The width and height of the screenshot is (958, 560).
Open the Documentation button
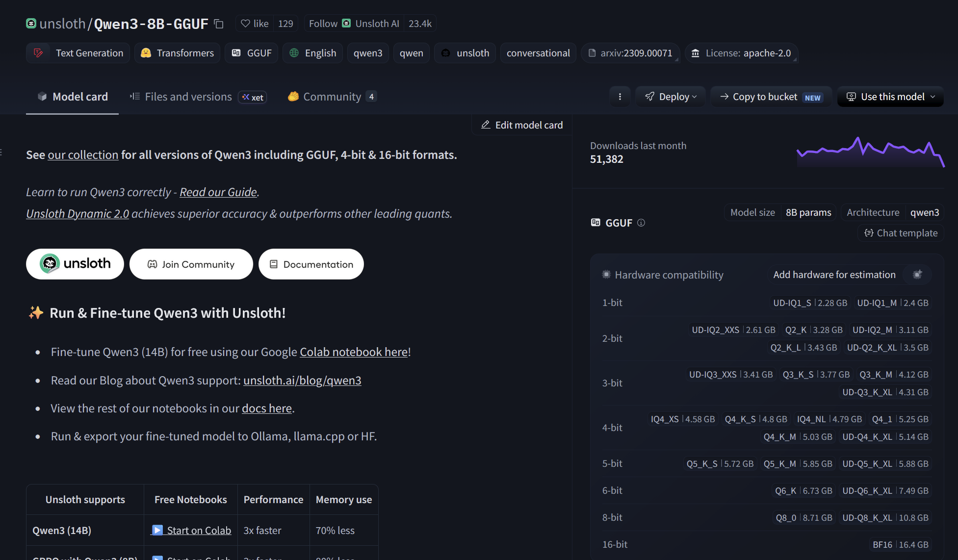tap(311, 264)
